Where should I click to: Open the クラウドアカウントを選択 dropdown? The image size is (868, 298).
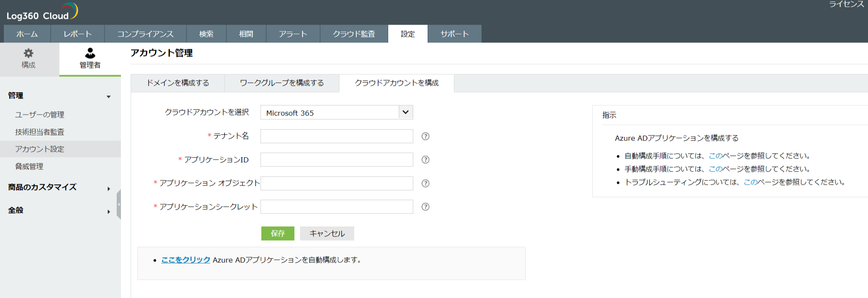336,112
